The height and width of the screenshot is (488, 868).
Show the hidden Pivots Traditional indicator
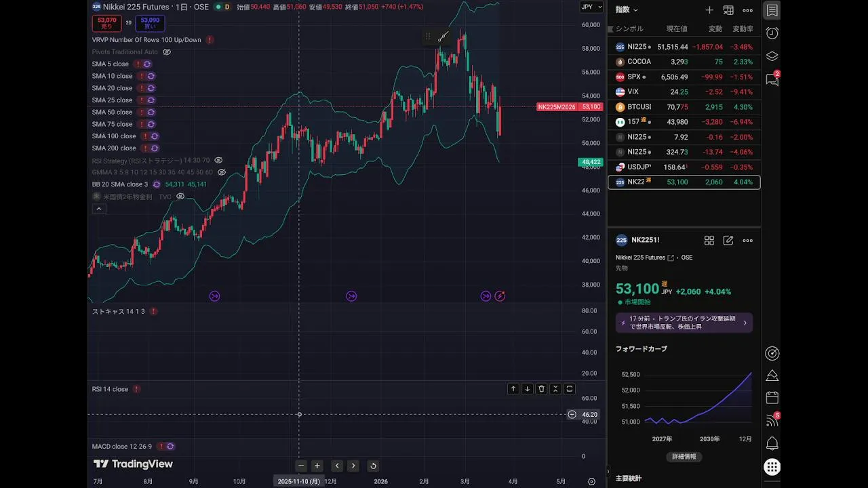(167, 52)
